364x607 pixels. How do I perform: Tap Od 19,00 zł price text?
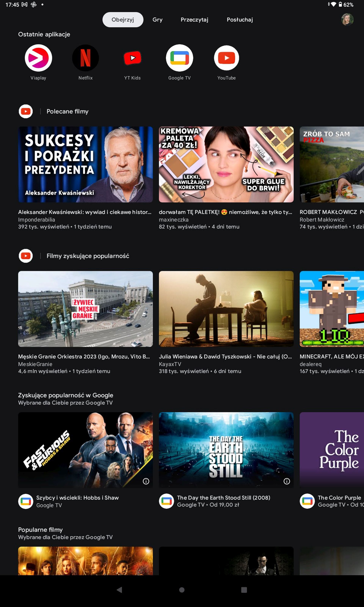point(224,505)
